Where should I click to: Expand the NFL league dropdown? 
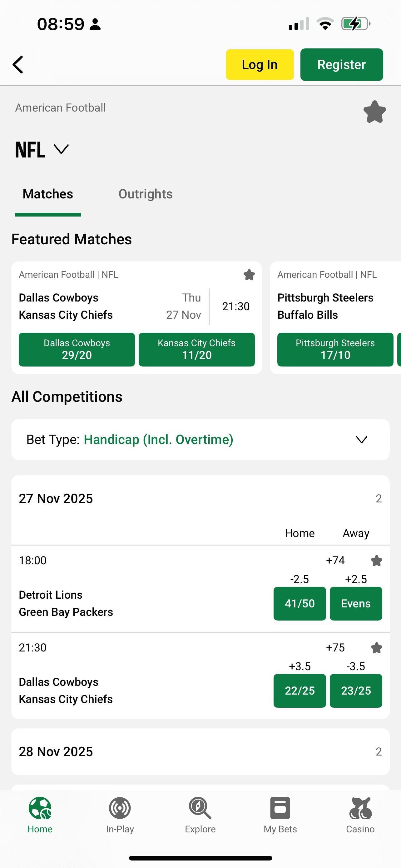pyautogui.click(x=61, y=149)
